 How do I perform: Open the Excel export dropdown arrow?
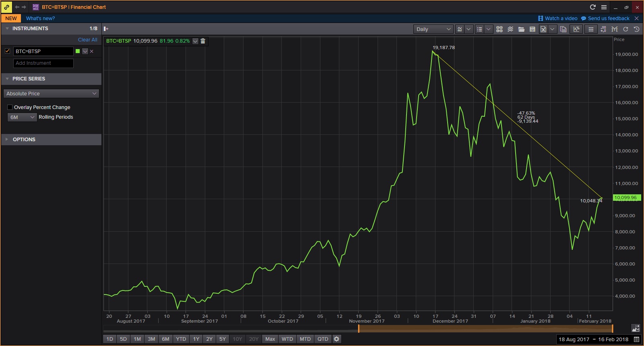click(552, 29)
